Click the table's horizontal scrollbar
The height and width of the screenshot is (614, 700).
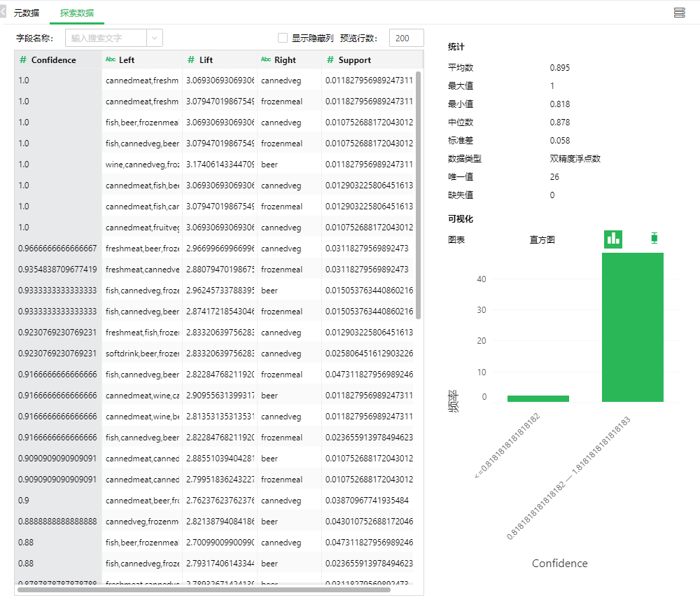(203, 590)
